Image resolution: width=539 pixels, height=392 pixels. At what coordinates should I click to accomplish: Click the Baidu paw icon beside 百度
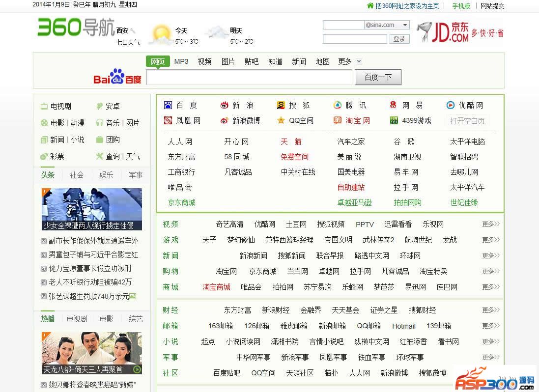pyautogui.click(x=168, y=105)
